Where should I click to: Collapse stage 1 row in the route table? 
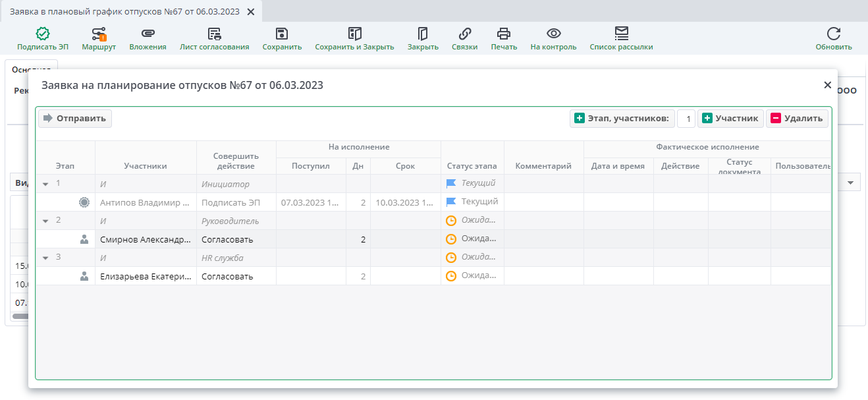pyautogui.click(x=45, y=184)
